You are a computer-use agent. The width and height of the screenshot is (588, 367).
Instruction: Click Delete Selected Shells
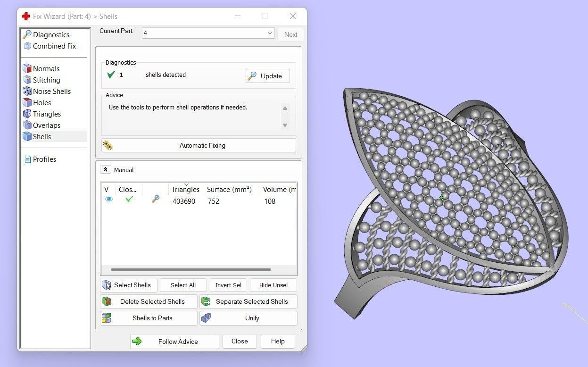(149, 301)
